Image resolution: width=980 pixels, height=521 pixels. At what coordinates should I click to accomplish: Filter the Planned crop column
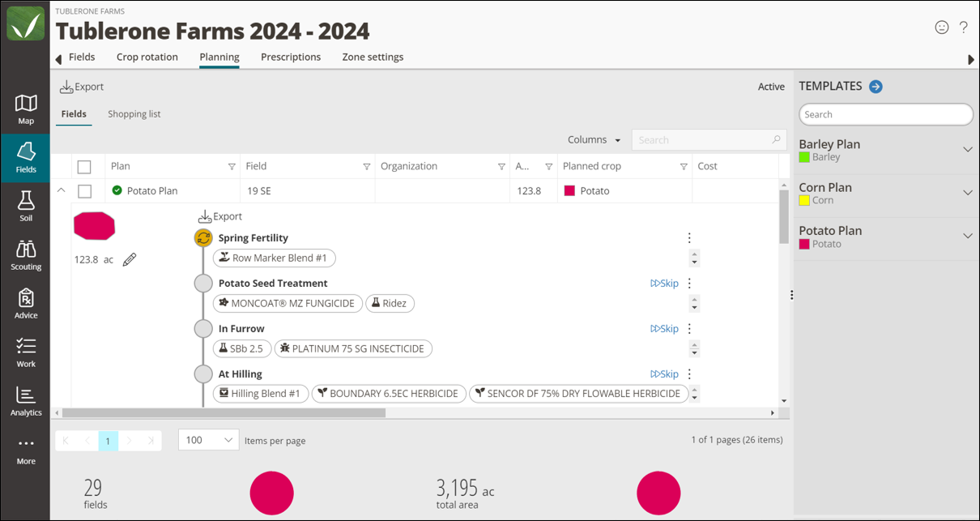(684, 167)
